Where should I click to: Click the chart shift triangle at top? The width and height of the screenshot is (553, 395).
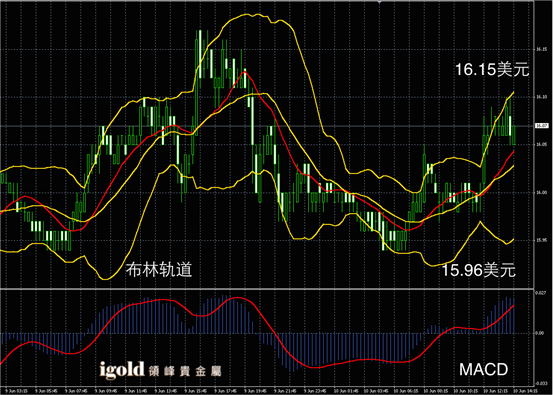tap(379, 2)
